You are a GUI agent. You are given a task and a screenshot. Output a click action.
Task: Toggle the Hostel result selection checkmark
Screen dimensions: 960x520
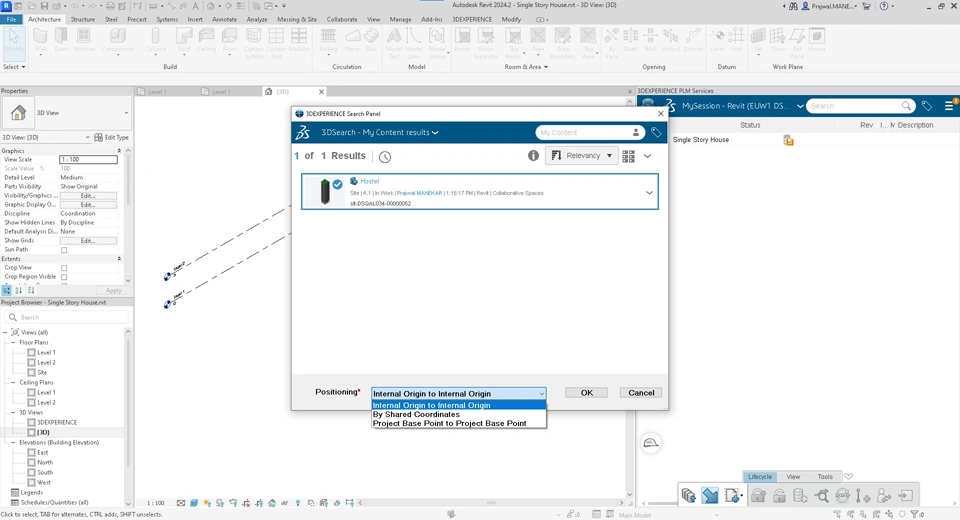337,184
